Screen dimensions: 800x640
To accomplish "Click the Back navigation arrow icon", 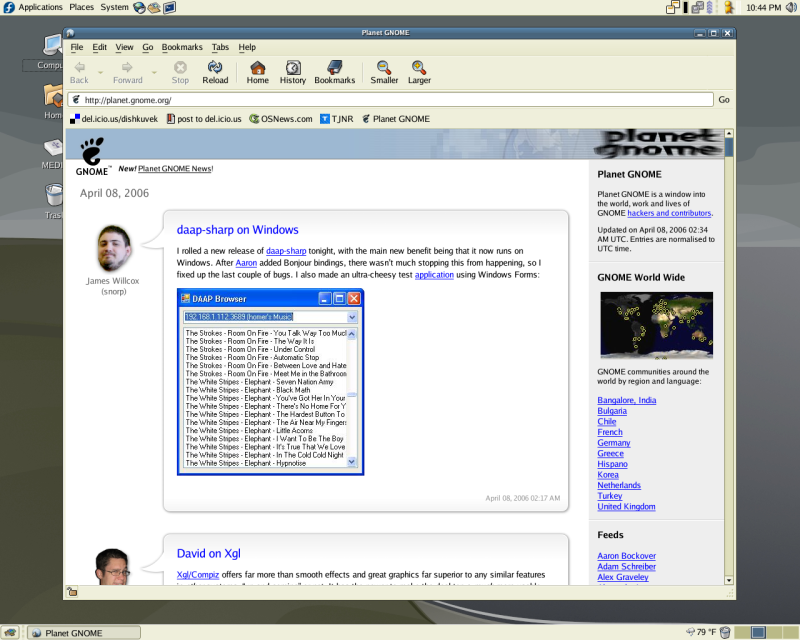I will 79,67.
